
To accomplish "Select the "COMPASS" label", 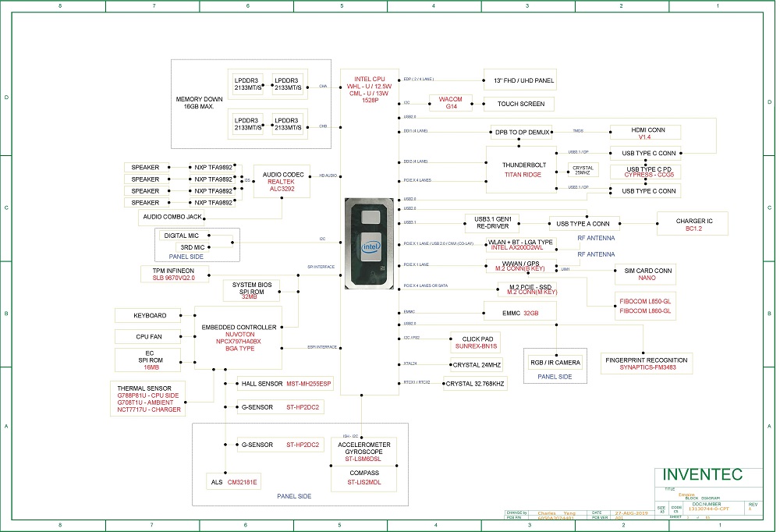I will pos(364,473).
